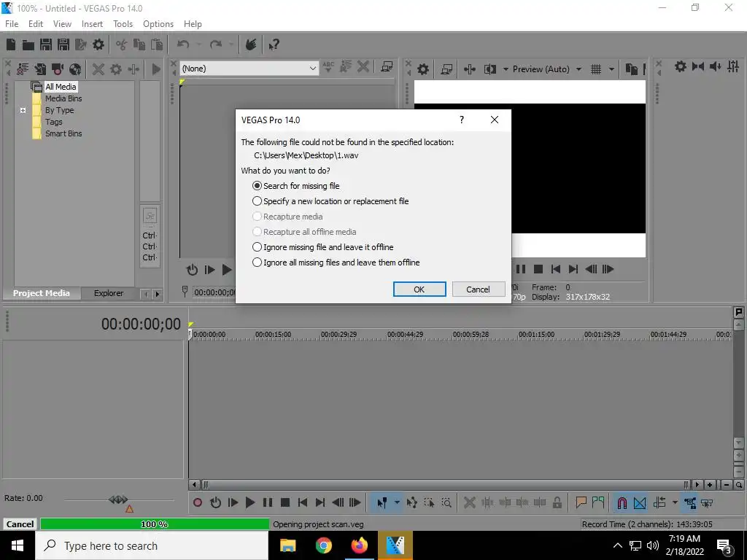This screenshot has width=747, height=560.
Task: Open Firefox from the taskbar
Action: click(x=359, y=545)
